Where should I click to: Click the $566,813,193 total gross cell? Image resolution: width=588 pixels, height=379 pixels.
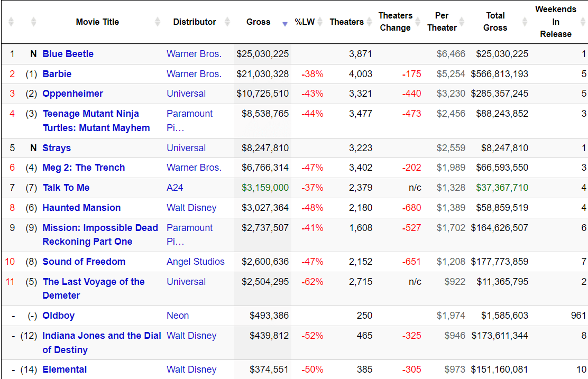click(500, 74)
